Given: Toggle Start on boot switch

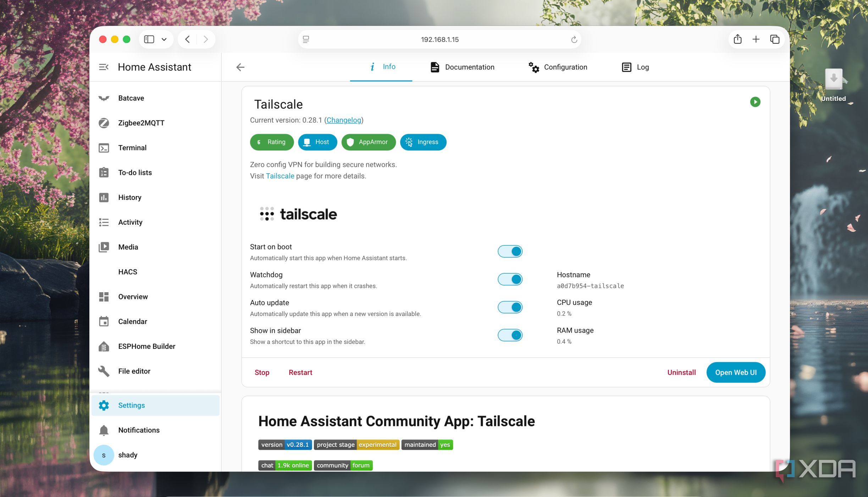Looking at the screenshot, I should point(510,251).
